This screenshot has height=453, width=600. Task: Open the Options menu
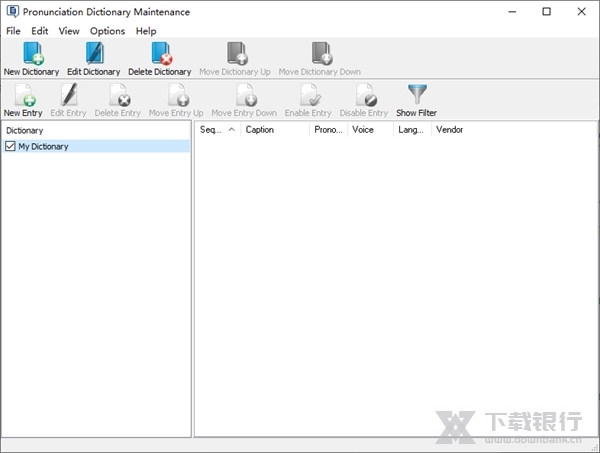tap(108, 31)
